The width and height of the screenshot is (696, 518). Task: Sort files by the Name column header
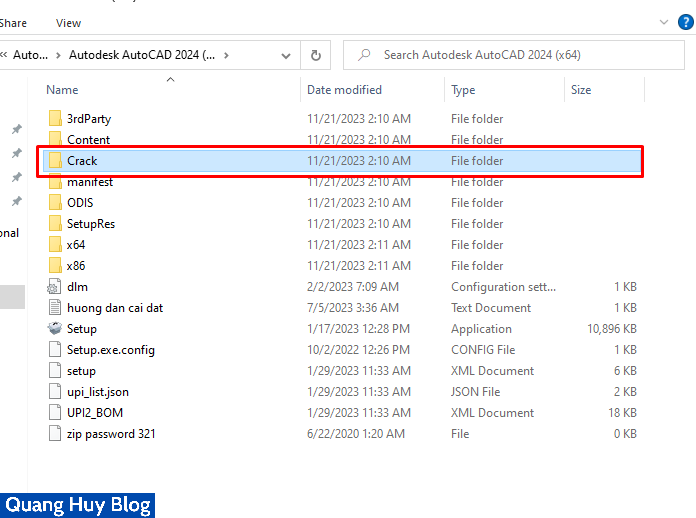click(x=62, y=90)
